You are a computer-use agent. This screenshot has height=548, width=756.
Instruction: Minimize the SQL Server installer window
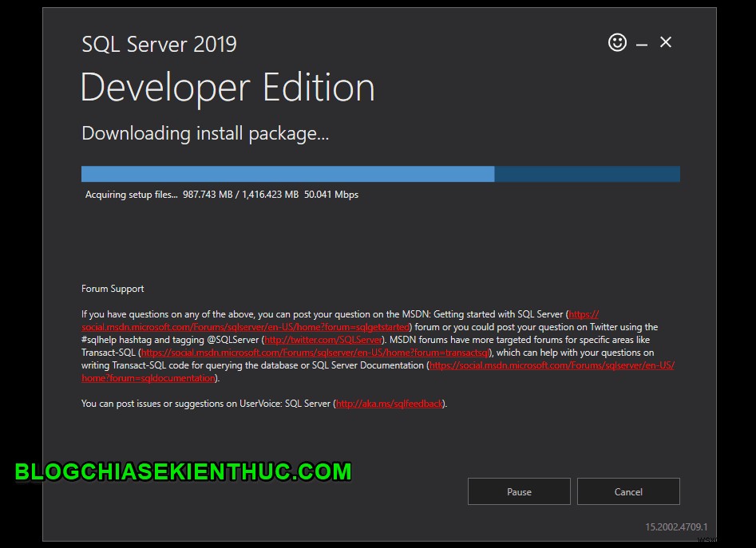(641, 42)
